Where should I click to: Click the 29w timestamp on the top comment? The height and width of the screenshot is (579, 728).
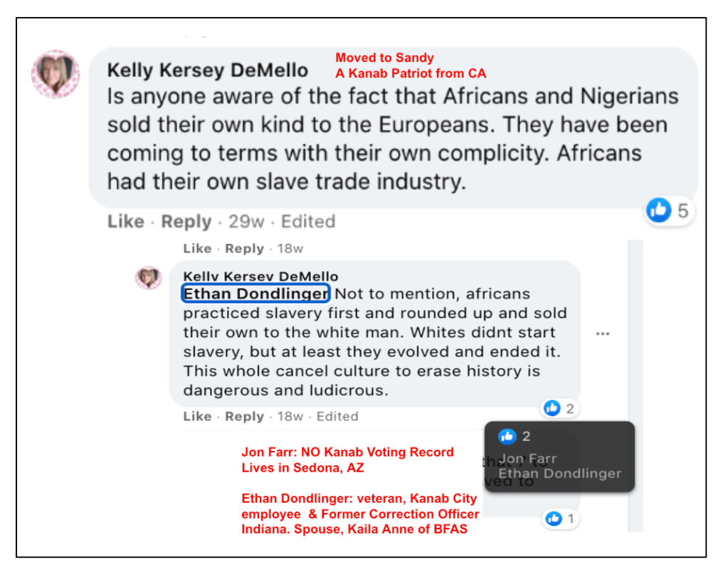(246, 221)
